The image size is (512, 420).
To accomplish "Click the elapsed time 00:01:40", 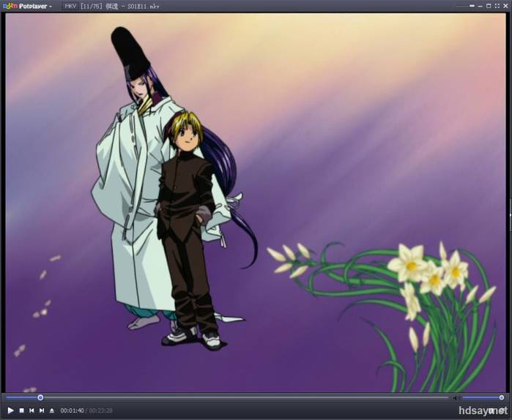I will (72, 410).
